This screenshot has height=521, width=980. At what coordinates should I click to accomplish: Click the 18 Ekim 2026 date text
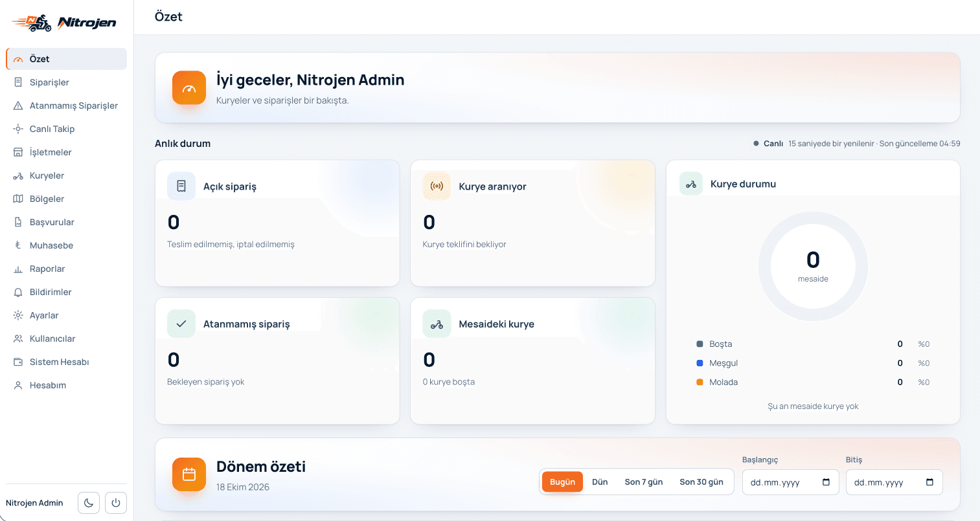coord(243,487)
